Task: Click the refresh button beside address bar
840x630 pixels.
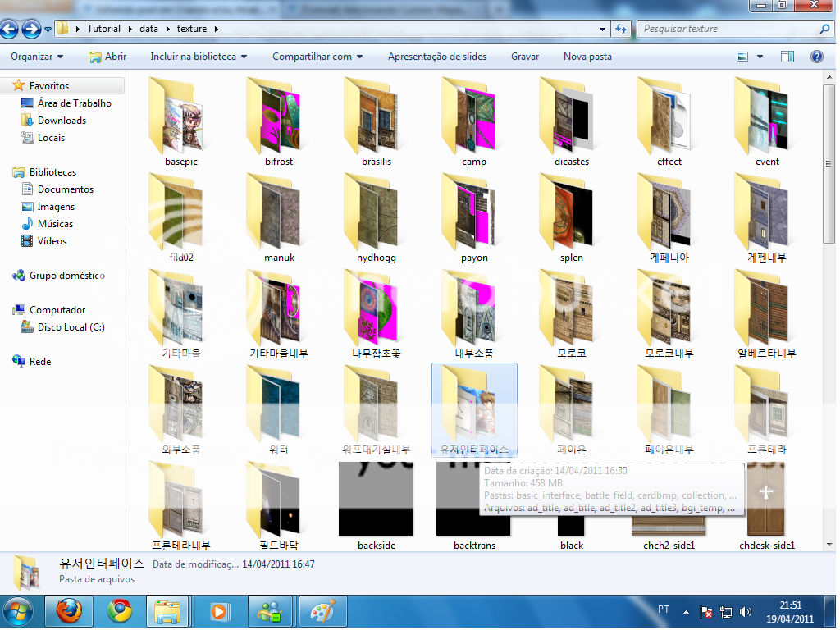Action: tap(621, 30)
